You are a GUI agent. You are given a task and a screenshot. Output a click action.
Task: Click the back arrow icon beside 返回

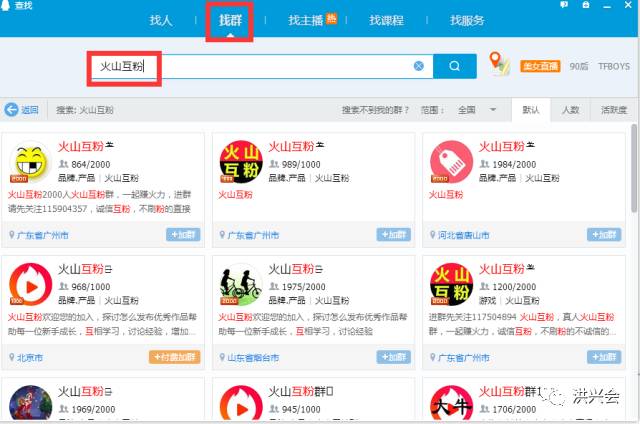coord(11,109)
